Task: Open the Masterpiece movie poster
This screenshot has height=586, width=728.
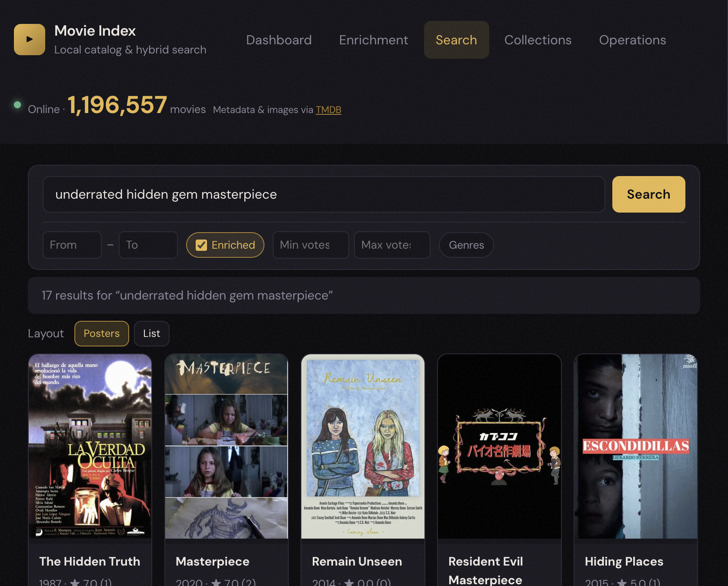Action: tap(227, 446)
